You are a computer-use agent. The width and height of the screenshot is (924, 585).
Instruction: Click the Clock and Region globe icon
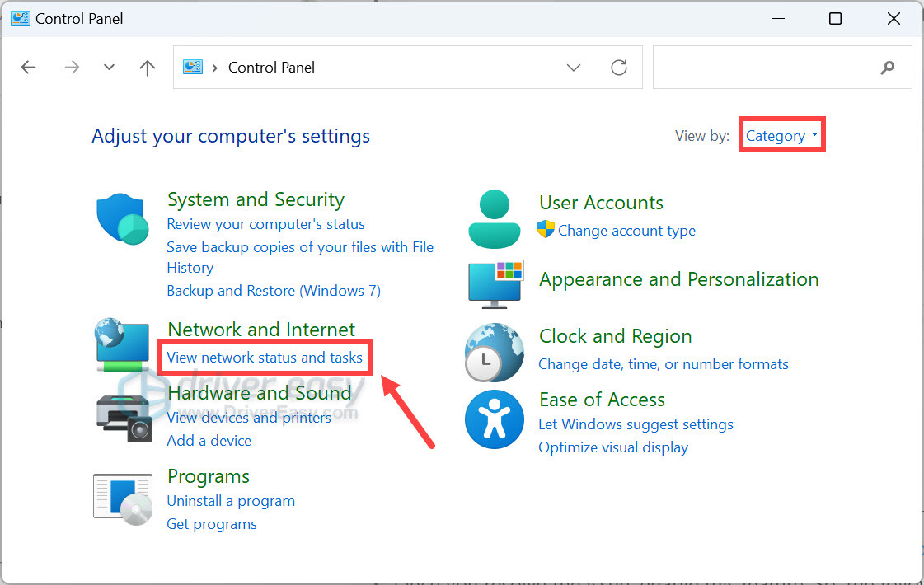(x=494, y=353)
